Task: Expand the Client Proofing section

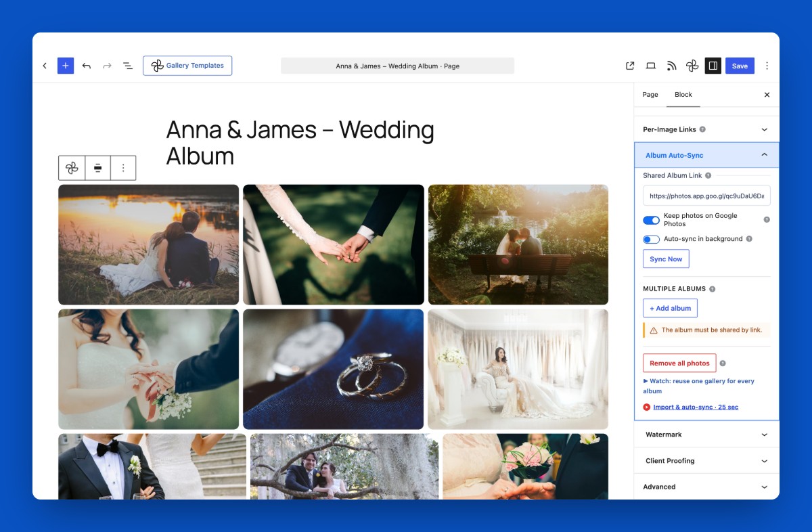Action: click(706, 461)
